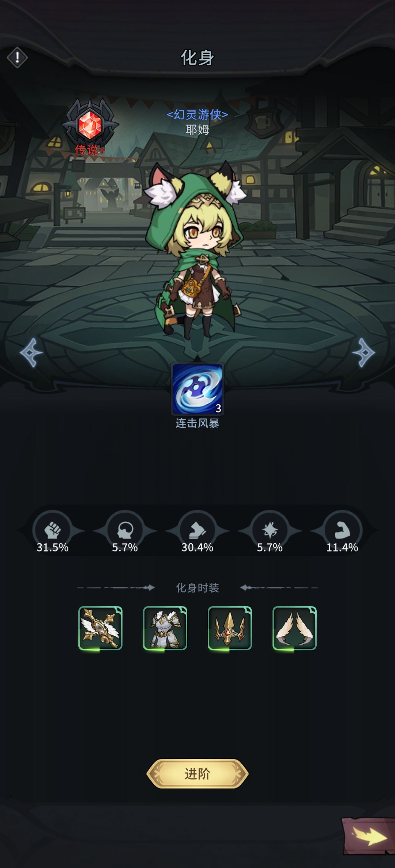Select the golden crown costume
This screenshot has width=395, height=868.
[x=230, y=628]
